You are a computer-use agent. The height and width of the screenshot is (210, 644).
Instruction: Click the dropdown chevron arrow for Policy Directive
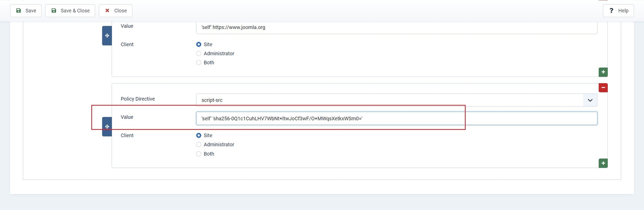(x=590, y=100)
